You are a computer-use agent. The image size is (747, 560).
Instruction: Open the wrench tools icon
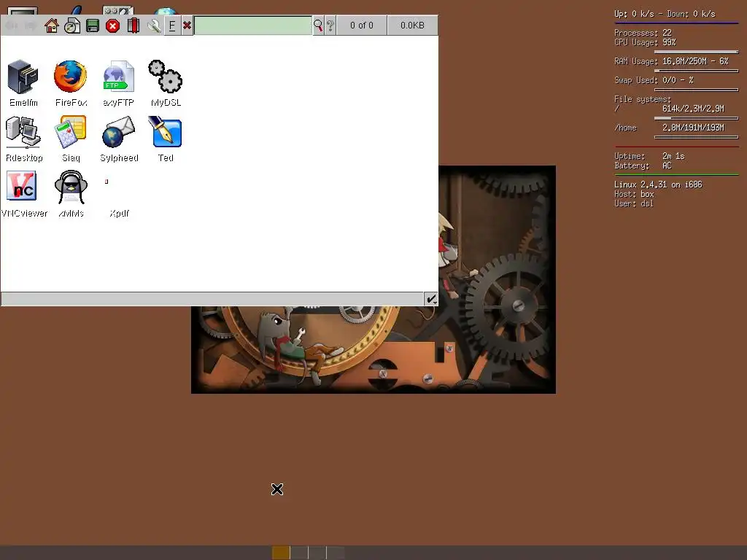pyautogui.click(x=153, y=26)
